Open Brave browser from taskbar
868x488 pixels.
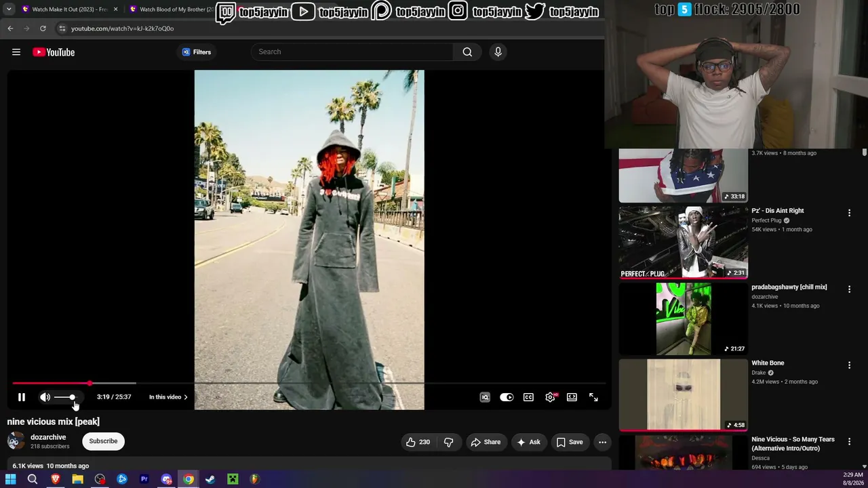click(56, 479)
